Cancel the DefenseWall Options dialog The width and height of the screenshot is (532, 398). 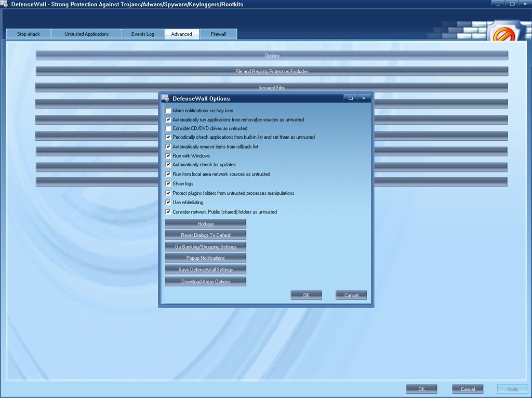tap(351, 295)
